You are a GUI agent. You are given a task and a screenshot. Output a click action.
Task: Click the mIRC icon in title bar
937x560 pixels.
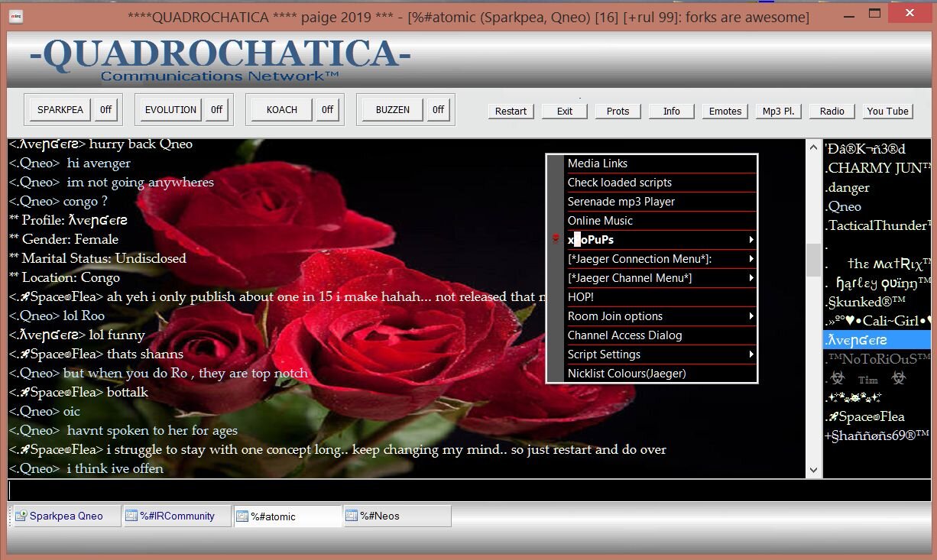click(x=15, y=17)
